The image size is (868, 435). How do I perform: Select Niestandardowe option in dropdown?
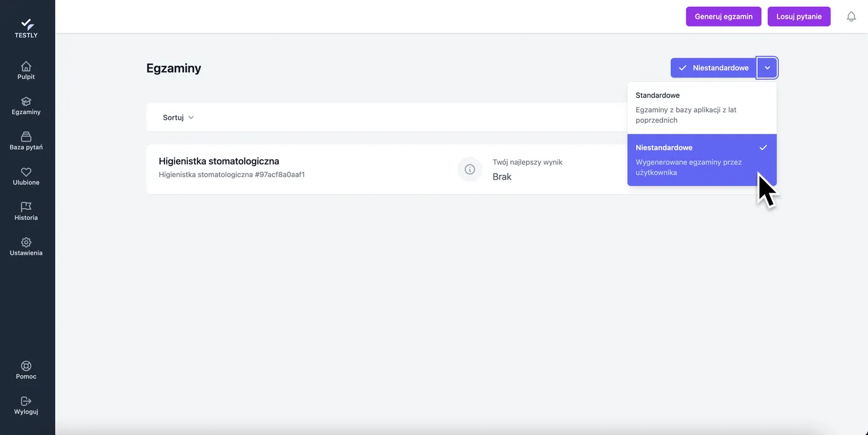[702, 160]
